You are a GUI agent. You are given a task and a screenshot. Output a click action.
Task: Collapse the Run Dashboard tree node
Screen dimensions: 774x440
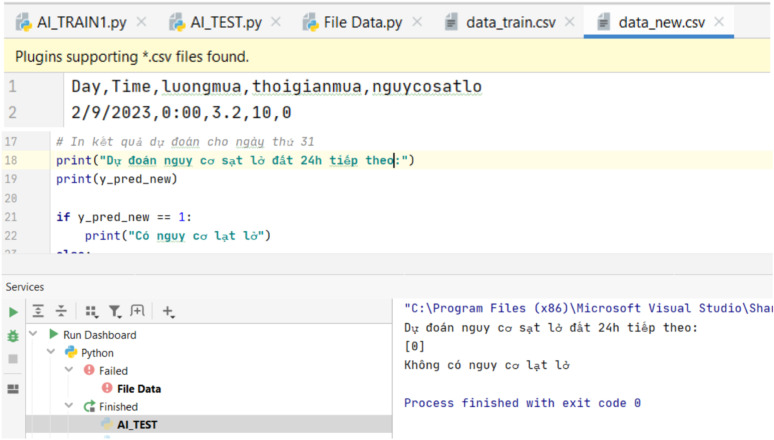click(x=34, y=335)
